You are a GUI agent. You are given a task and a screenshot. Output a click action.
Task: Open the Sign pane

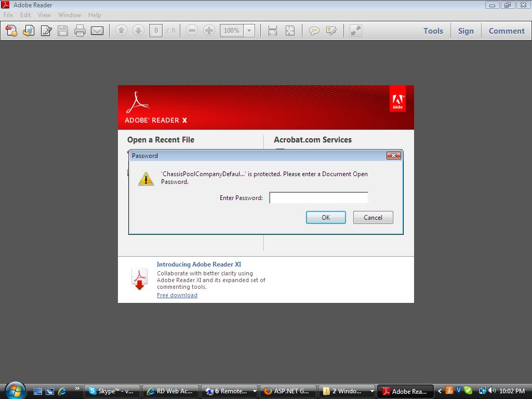coord(465,31)
